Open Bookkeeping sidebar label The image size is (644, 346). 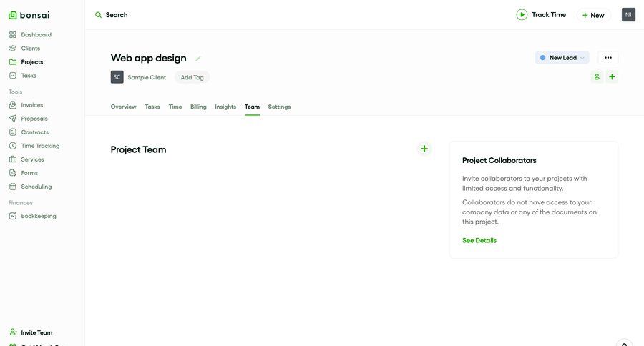(x=39, y=216)
